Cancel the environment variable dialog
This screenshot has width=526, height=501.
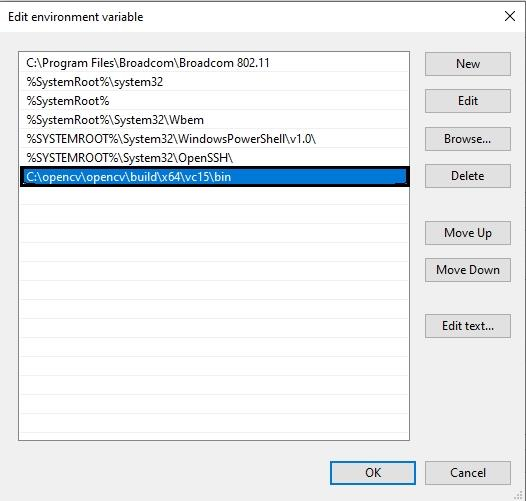[468, 473]
